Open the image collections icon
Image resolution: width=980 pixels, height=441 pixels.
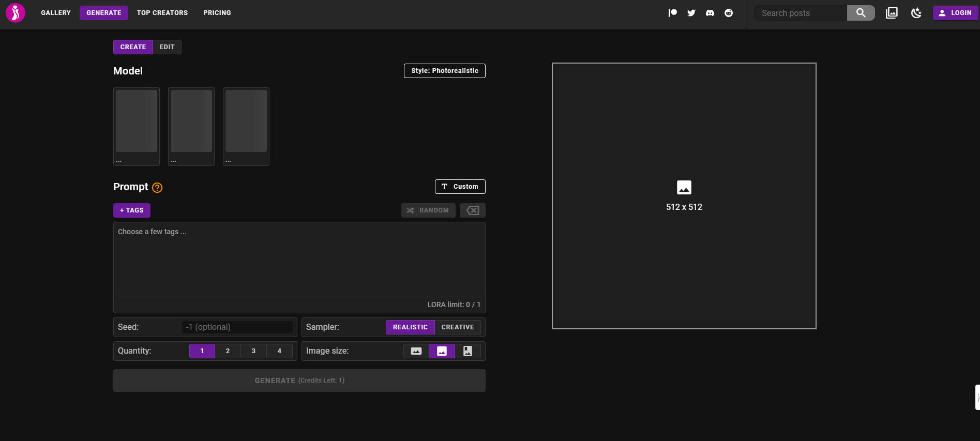892,13
